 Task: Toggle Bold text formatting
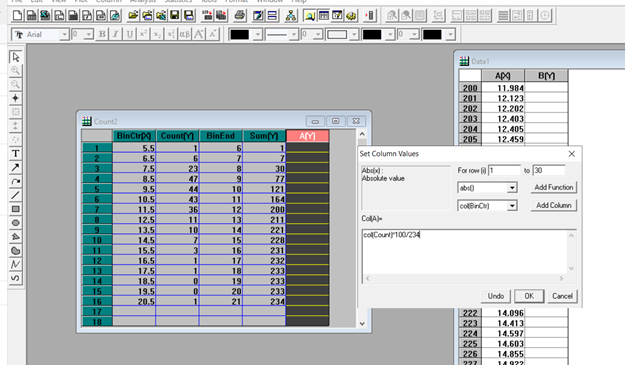click(x=102, y=34)
